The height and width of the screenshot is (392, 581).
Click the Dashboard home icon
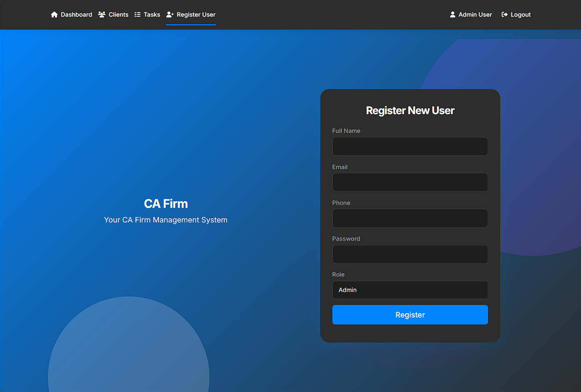click(54, 15)
